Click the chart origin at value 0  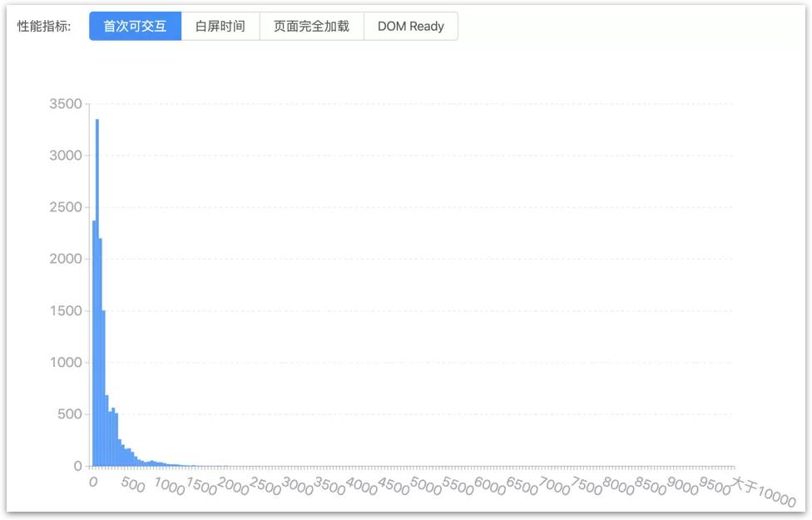76,466
